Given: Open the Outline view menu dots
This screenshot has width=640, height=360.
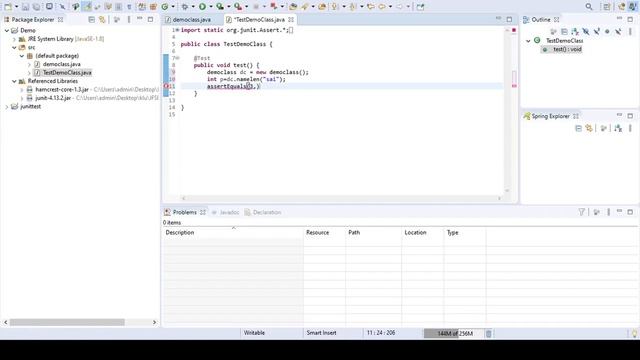Looking at the screenshot, I should (630, 31).
